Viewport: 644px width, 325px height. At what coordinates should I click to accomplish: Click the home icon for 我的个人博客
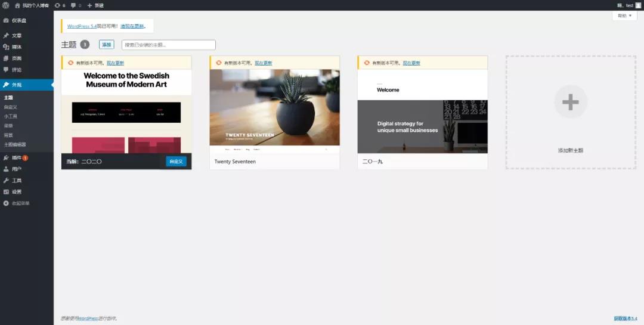pyautogui.click(x=17, y=5)
